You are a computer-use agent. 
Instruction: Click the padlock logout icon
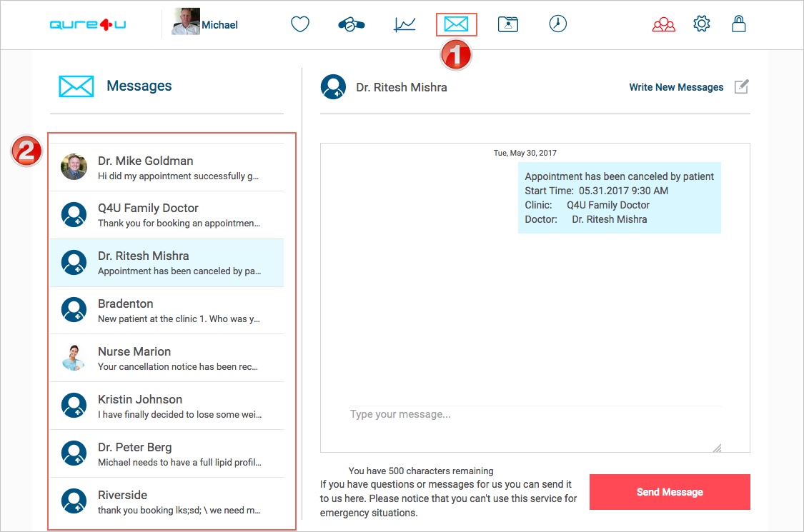click(x=738, y=24)
